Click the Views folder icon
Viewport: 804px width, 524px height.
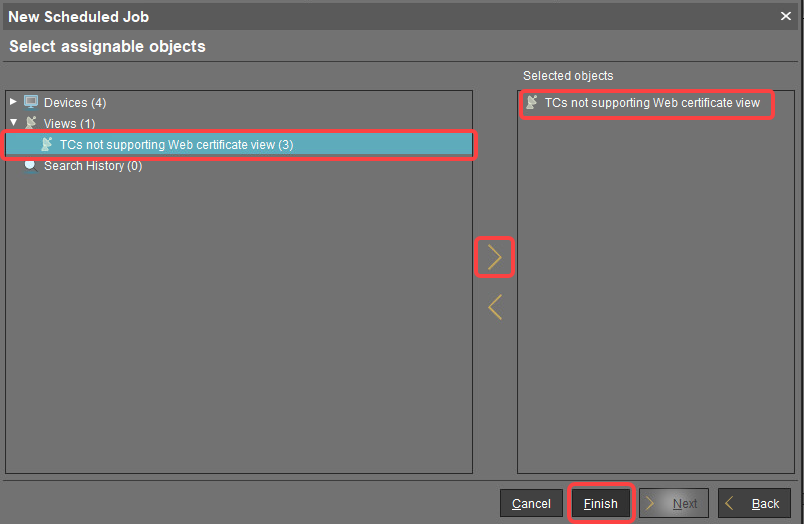31,123
